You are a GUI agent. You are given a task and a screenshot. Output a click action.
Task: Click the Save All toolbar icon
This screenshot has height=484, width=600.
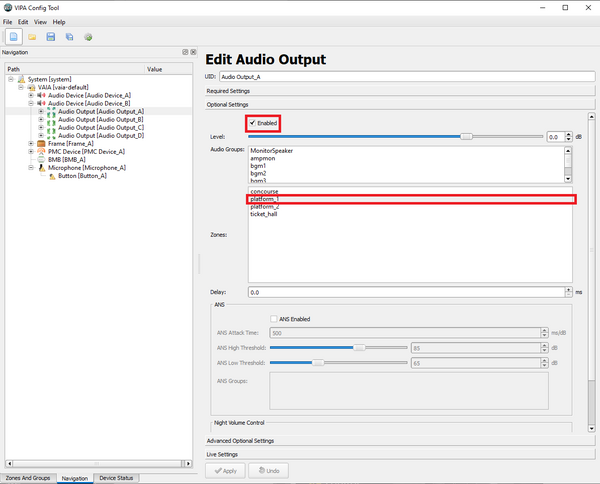69,37
